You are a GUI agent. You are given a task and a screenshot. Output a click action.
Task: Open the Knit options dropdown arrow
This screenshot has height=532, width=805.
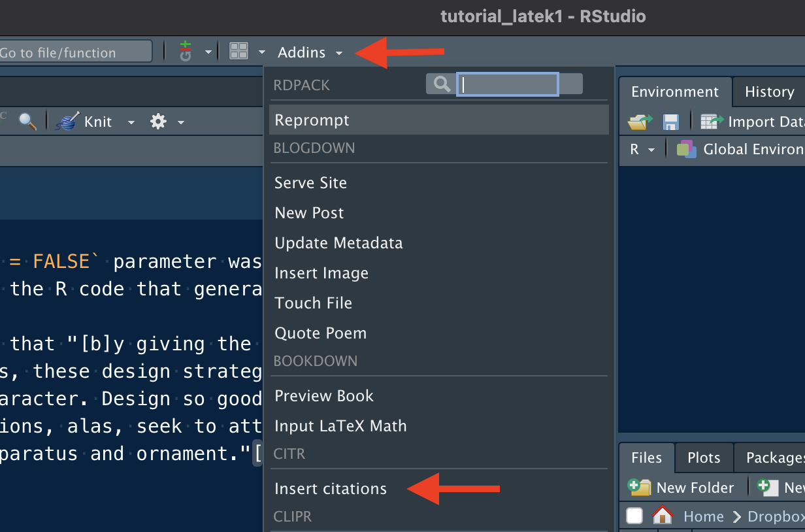(131, 122)
